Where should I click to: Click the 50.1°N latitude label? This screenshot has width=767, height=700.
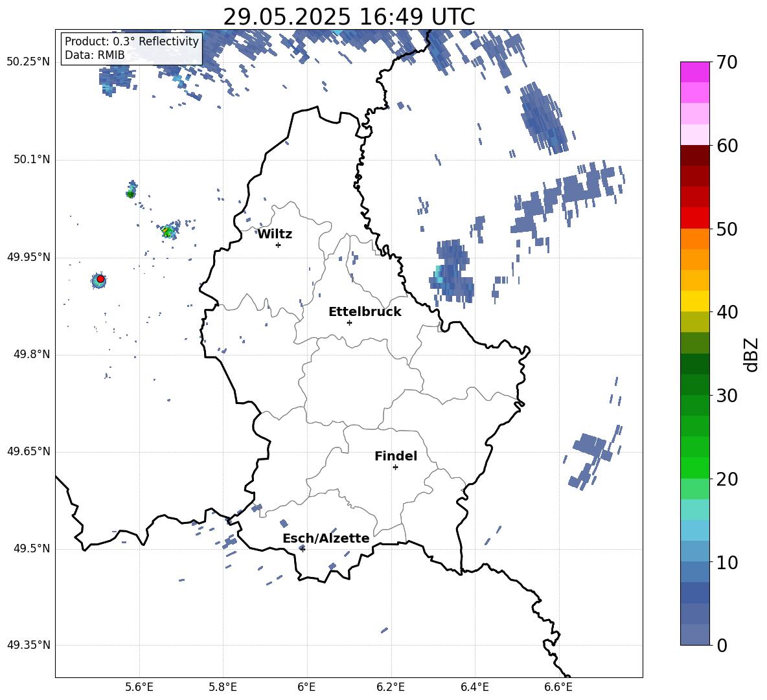pos(32,160)
